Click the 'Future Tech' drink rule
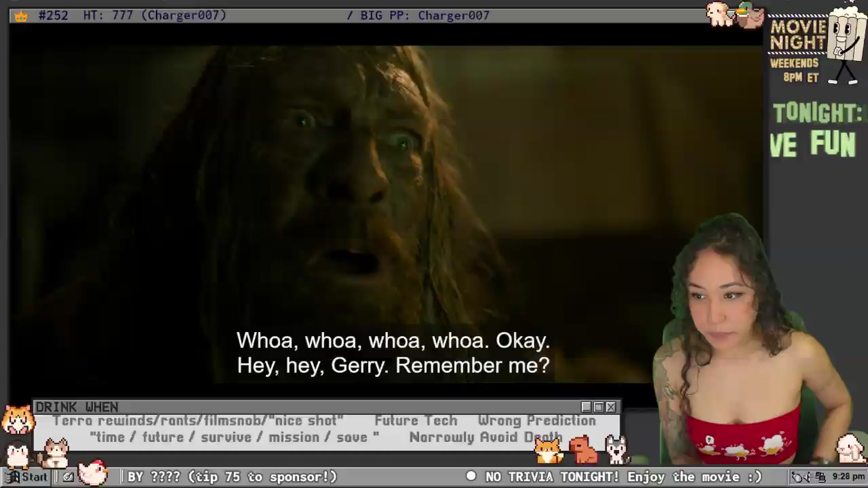The width and height of the screenshot is (868, 488). click(416, 421)
